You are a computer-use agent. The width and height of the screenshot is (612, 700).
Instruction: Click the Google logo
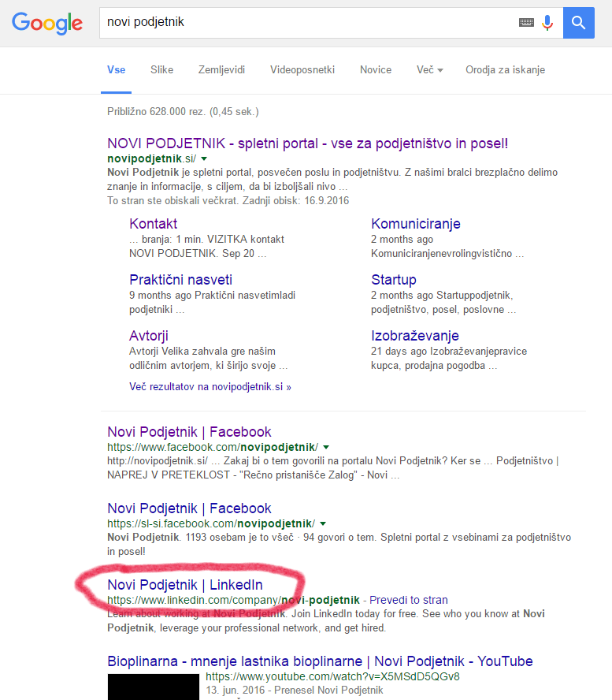click(47, 23)
